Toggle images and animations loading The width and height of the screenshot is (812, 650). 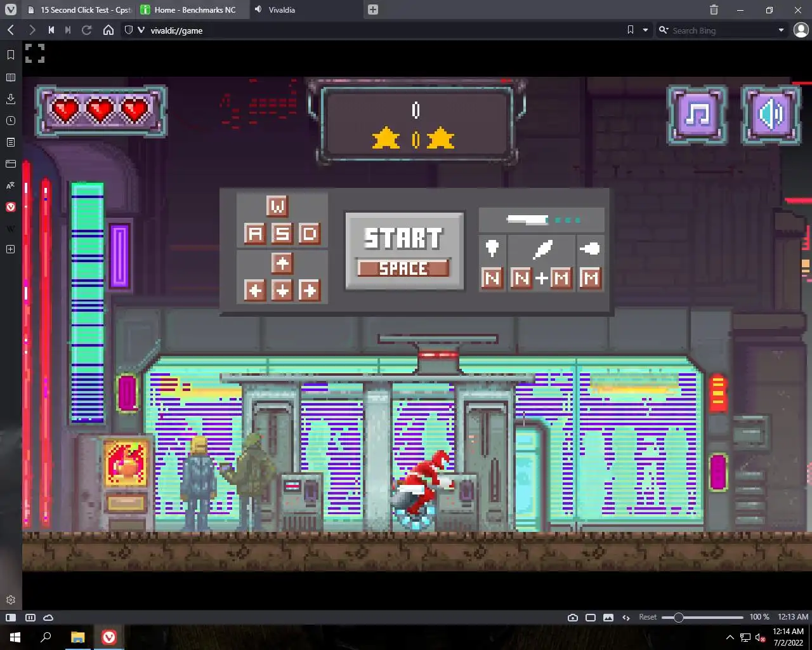pos(608,617)
